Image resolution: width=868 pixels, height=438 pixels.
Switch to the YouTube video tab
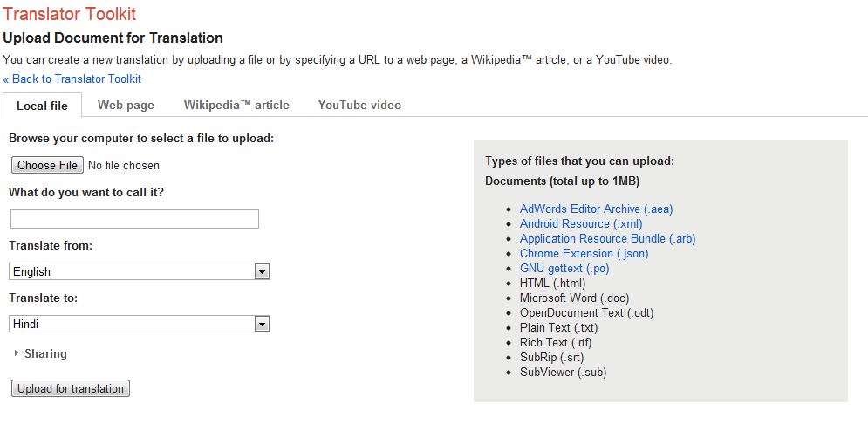pyautogui.click(x=359, y=106)
